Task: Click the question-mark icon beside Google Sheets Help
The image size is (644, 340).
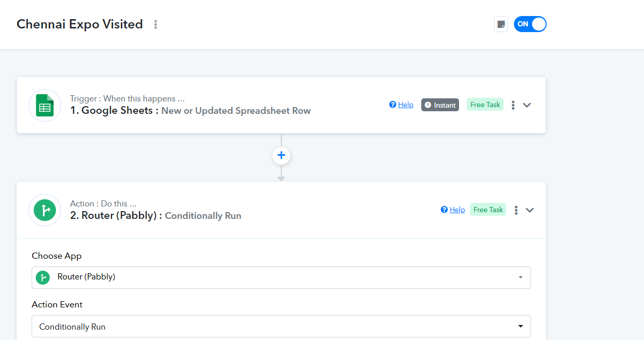Action: coord(393,105)
